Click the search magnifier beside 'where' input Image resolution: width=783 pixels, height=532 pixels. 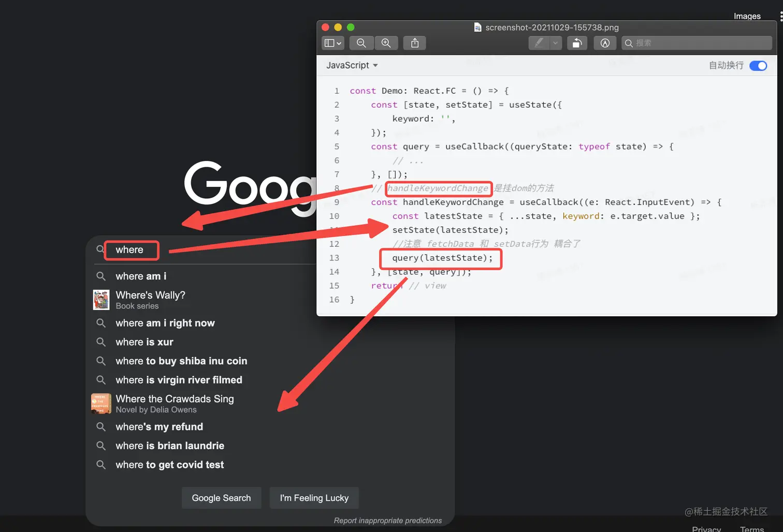[100, 249]
